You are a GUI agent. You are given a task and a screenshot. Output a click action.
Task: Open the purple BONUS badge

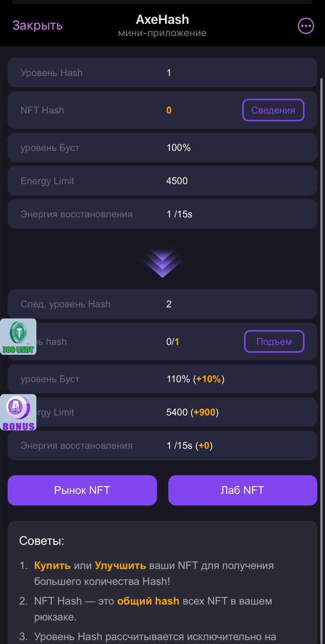[19, 411]
